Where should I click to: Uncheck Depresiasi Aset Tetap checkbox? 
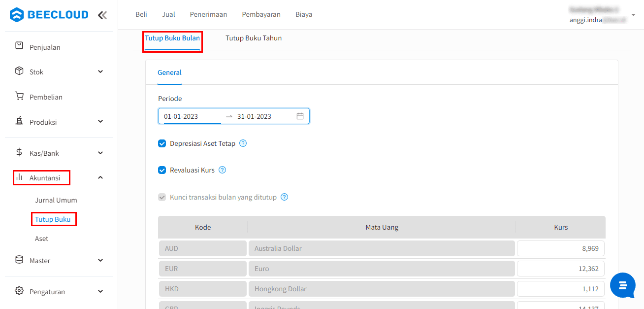(162, 144)
